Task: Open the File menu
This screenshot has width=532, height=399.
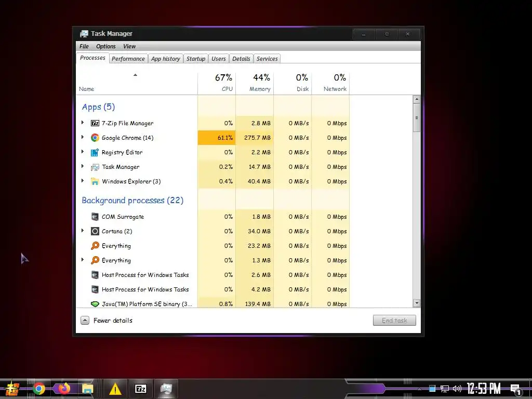Action: click(x=84, y=46)
